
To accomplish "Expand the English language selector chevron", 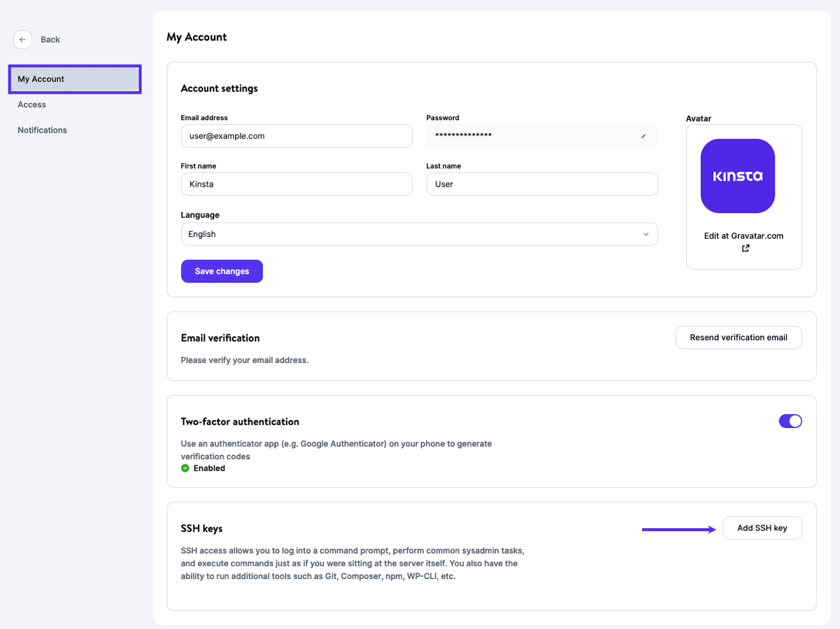I will pyautogui.click(x=645, y=234).
